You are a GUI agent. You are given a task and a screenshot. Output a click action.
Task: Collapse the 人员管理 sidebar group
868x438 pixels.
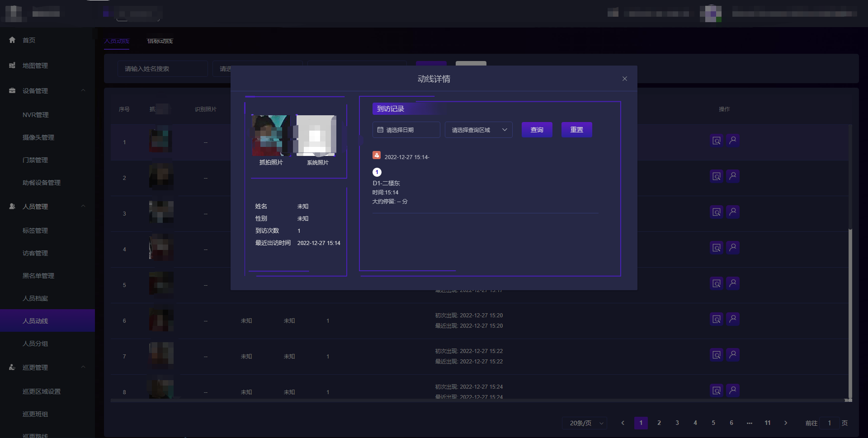coord(83,206)
